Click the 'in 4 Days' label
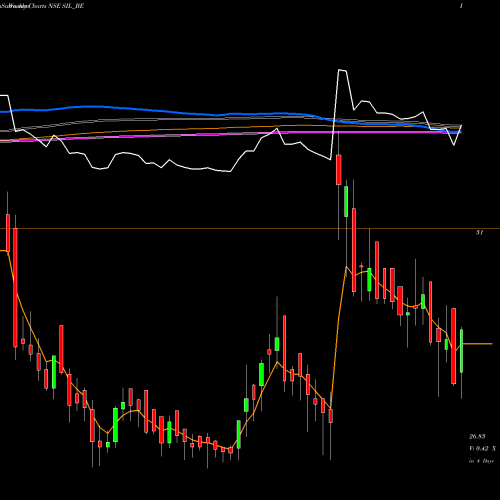This screenshot has width=500, height=500. coord(481,461)
